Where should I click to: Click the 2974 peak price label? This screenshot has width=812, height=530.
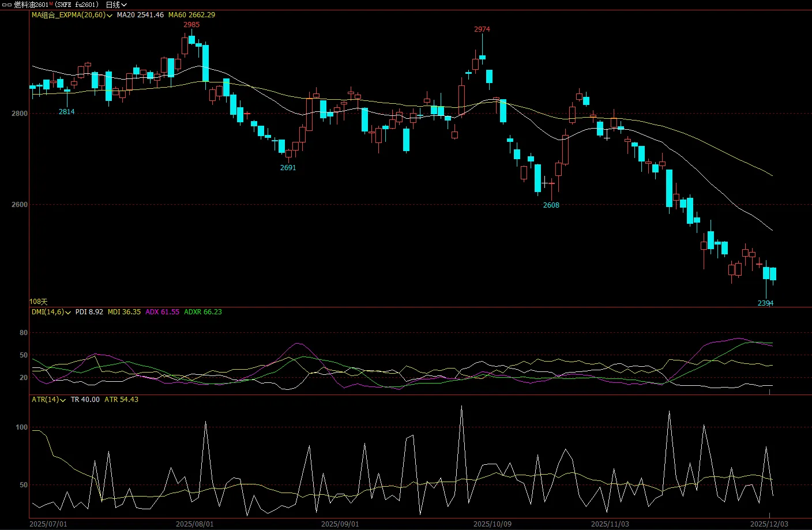point(482,29)
